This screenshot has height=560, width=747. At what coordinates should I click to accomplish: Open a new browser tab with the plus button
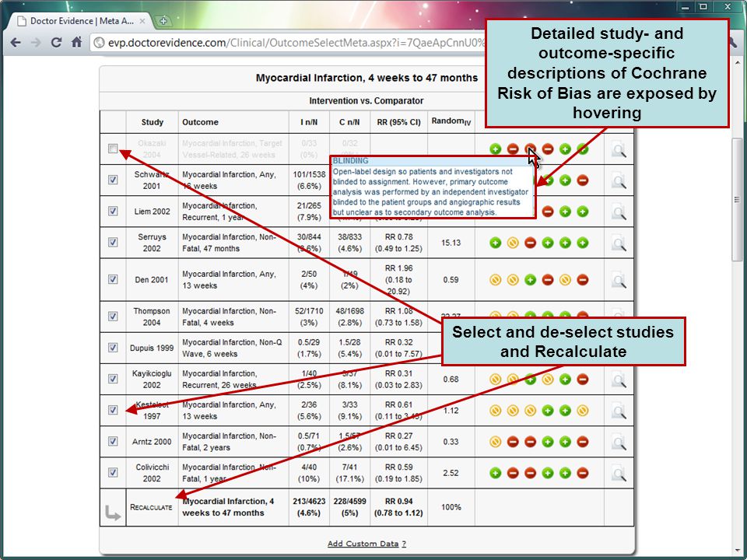(163, 21)
